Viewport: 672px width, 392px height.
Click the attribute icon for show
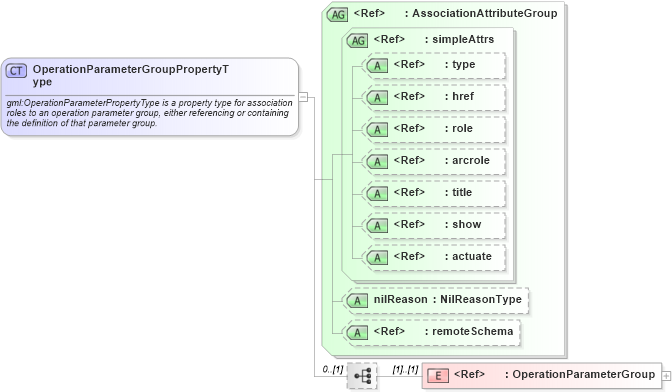[377, 225]
